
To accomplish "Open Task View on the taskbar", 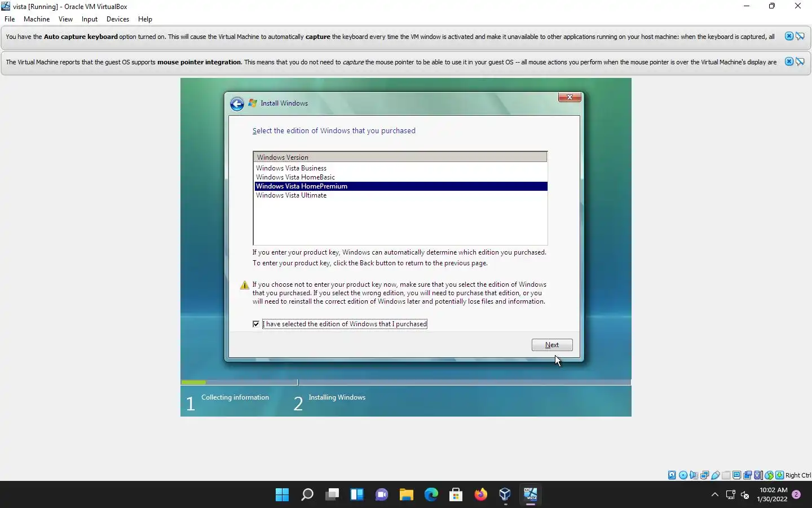I will click(x=332, y=495).
